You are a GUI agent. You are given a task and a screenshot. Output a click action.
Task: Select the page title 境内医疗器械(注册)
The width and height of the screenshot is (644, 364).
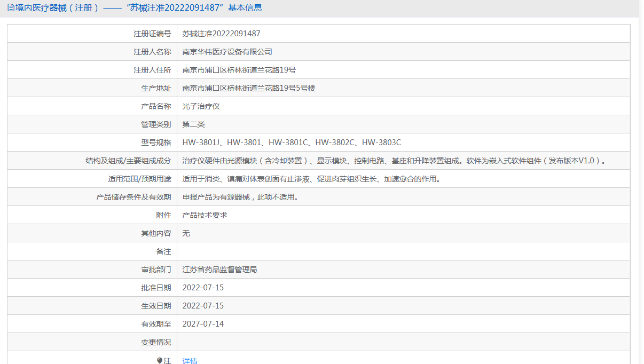click(x=57, y=8)
